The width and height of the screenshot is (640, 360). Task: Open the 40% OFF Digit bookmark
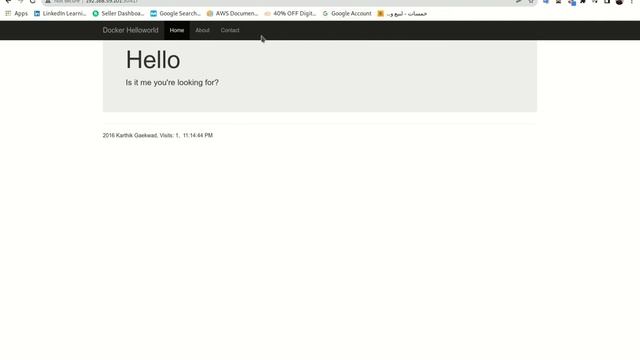(290, 13)
